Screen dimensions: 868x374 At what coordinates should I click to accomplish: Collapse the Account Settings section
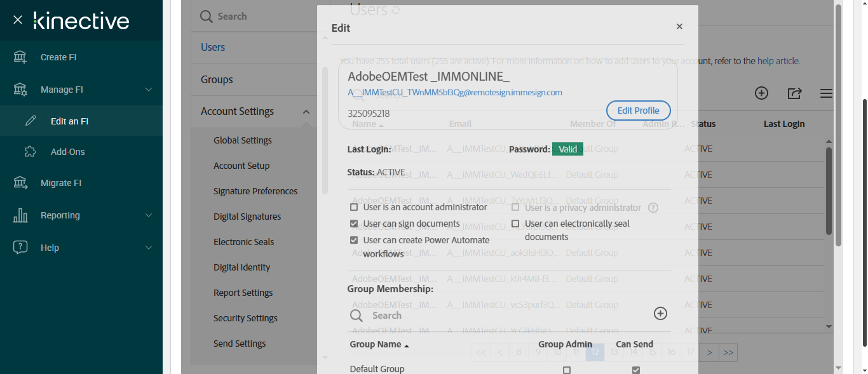click(306, 112)
